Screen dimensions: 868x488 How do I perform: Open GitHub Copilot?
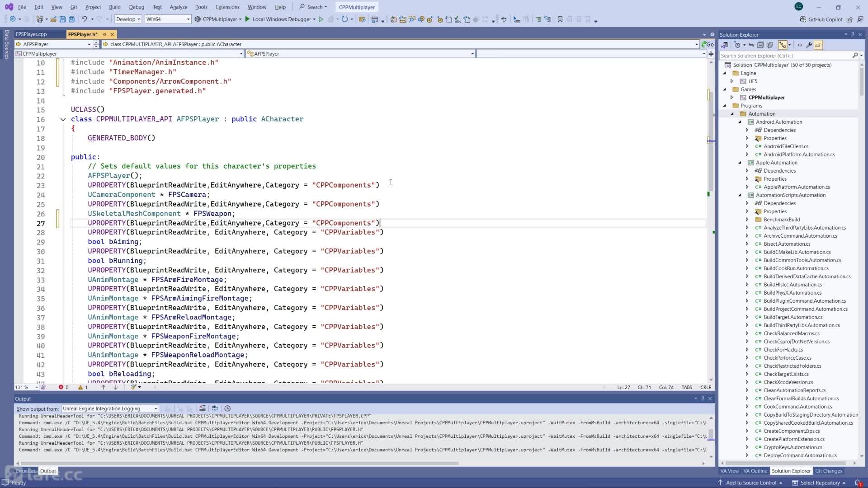point(821,19)
